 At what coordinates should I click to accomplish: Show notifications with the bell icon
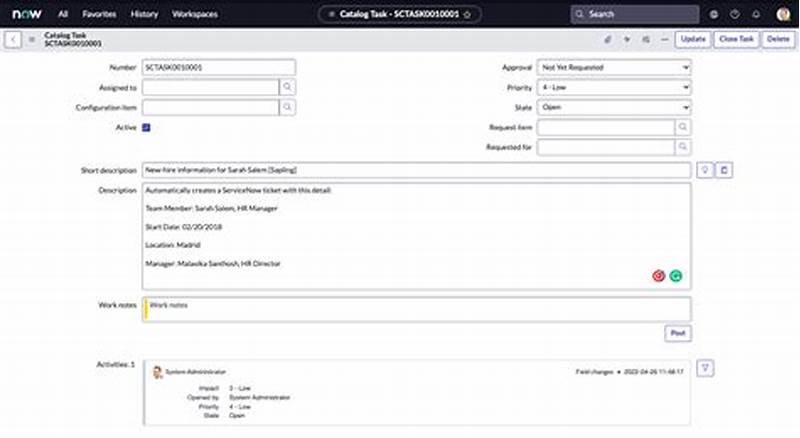tap(756, 14)
